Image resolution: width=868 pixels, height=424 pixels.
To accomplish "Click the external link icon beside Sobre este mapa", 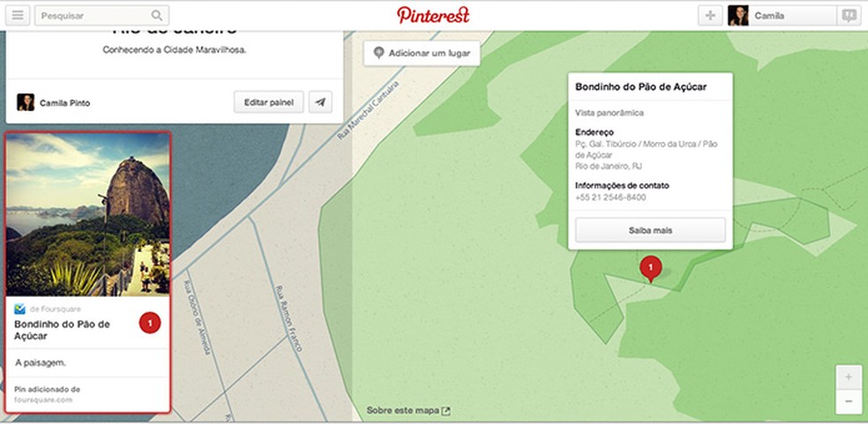I will [445, 411].
